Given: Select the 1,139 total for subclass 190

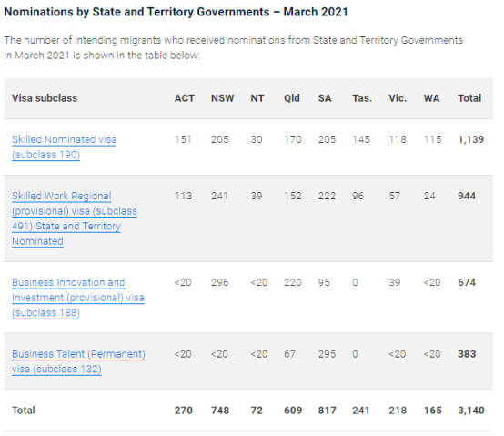Looking at the screenshot, I should coord(471,139).
